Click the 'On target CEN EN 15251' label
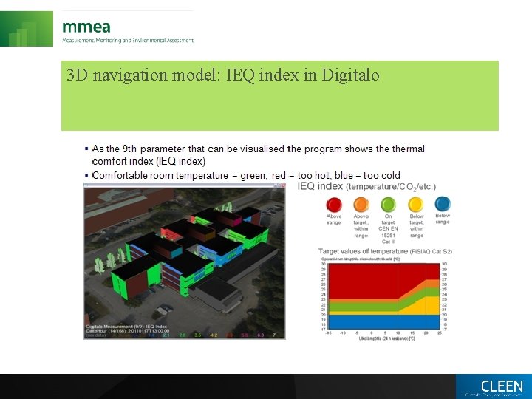The image size is (532, 399). pos(388,229)
